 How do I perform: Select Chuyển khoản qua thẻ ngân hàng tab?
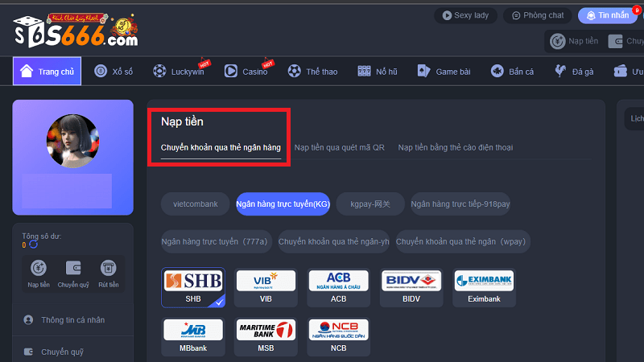point(221,147)
